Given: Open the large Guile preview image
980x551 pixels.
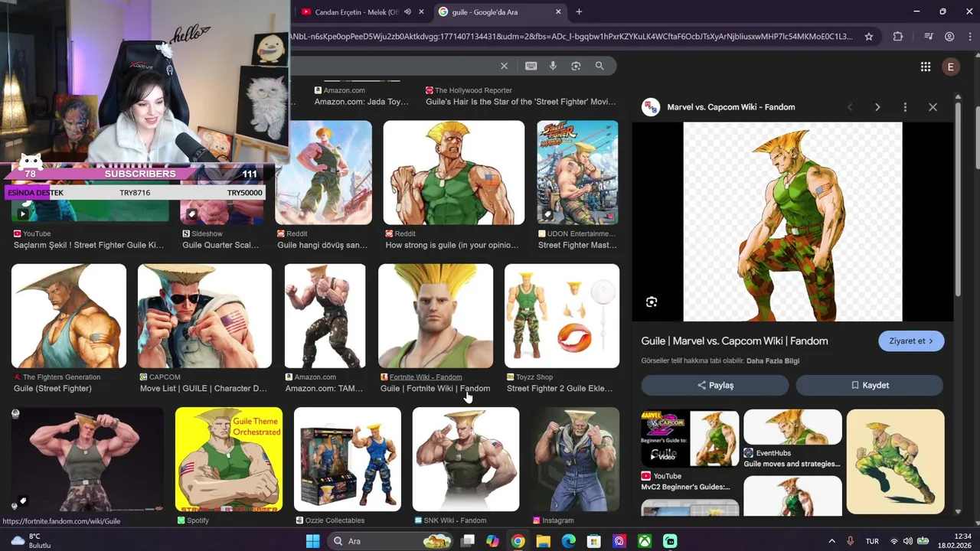Looking at the screenshot, I should (x=792, y=222).
